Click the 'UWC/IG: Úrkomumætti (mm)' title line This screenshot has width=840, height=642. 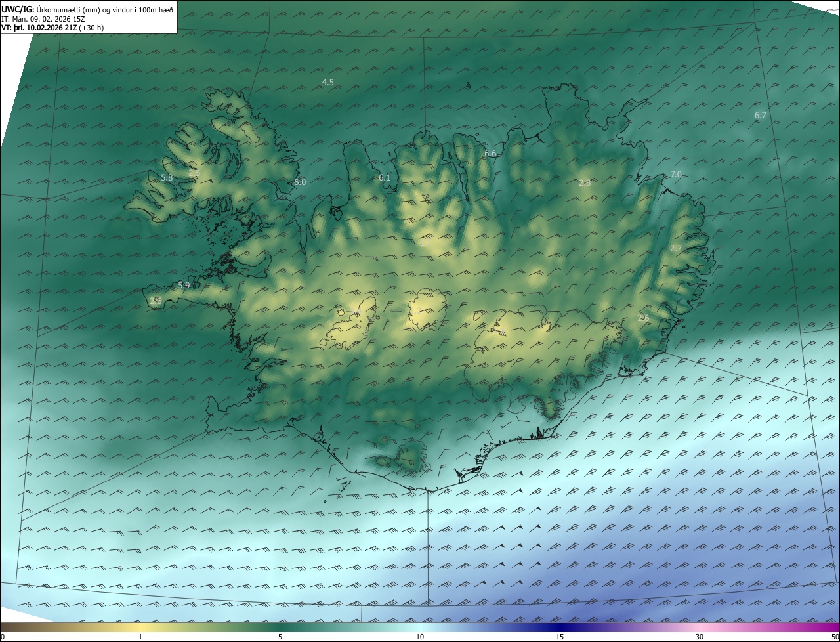pos(87,9)
